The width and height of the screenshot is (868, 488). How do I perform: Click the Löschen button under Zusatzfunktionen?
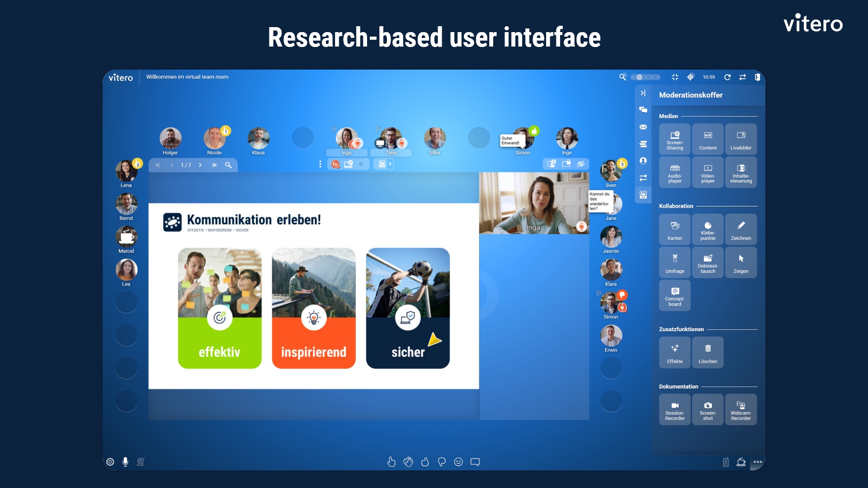click(x=708, y=352)
